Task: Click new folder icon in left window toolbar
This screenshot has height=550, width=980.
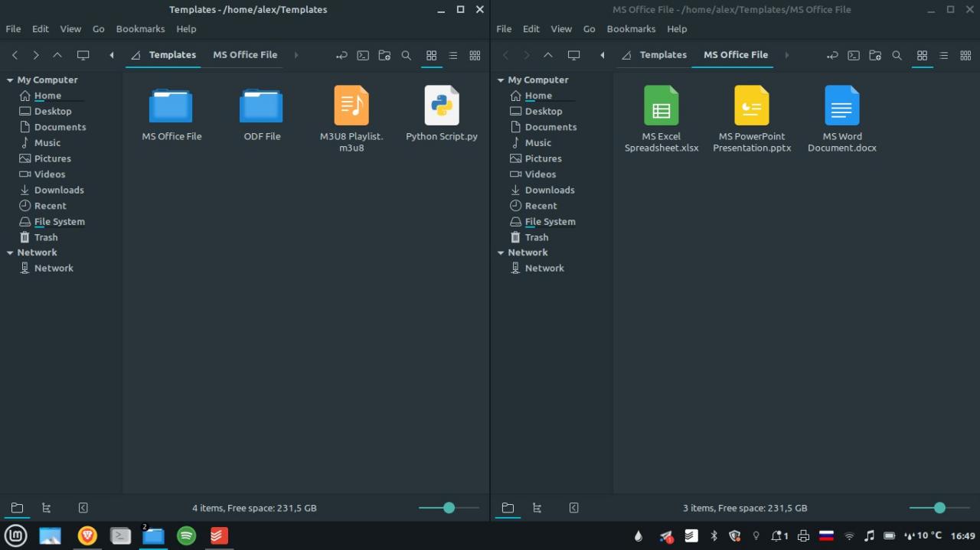Action: (x=384, y=55)
